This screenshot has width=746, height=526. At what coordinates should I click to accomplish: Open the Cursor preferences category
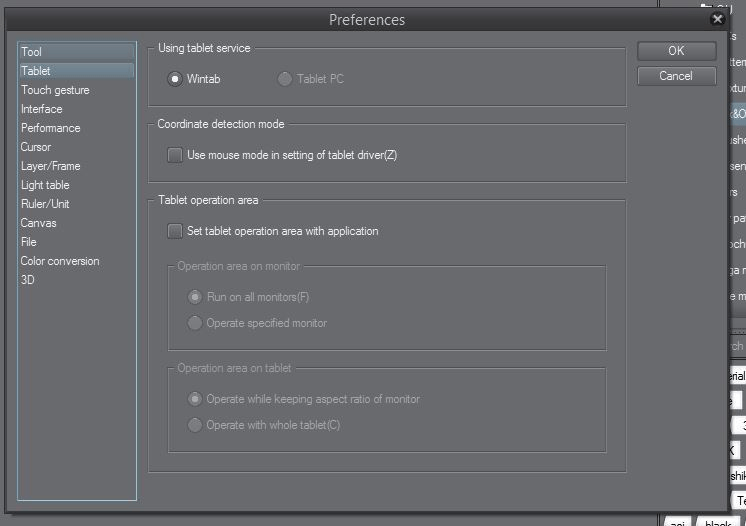(36, 147)
